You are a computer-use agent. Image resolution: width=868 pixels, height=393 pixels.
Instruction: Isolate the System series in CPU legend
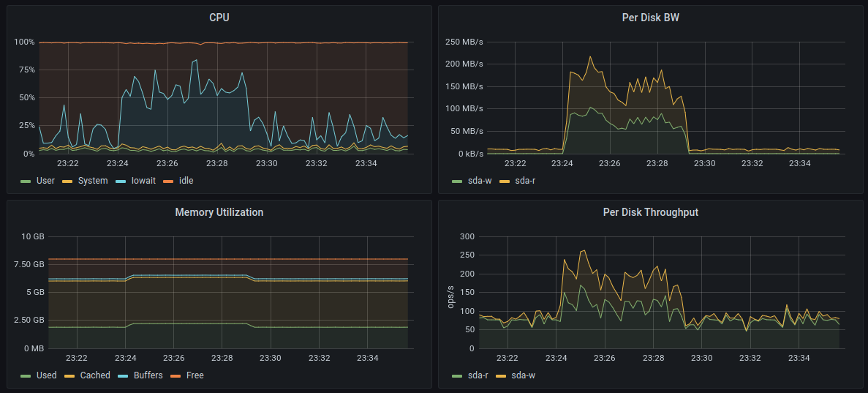click(93, 181)
